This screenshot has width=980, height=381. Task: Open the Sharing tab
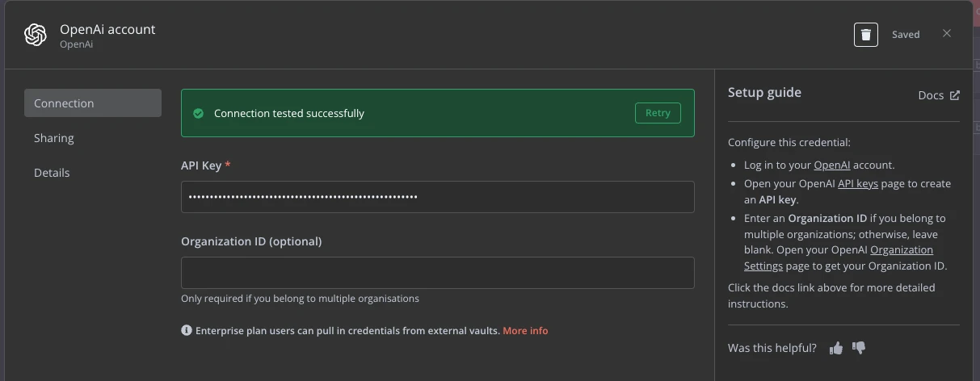point(54,138)
